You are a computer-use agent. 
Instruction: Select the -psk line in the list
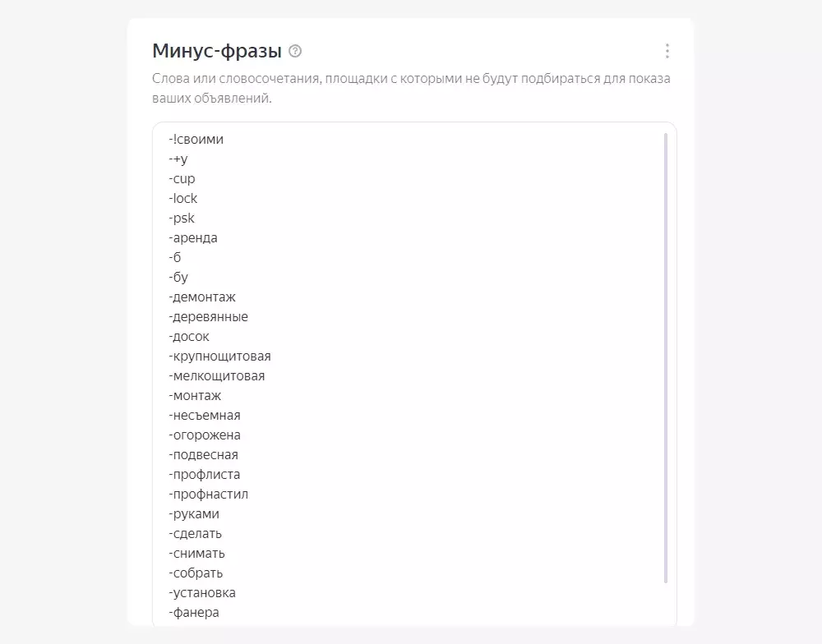point(182,218)
